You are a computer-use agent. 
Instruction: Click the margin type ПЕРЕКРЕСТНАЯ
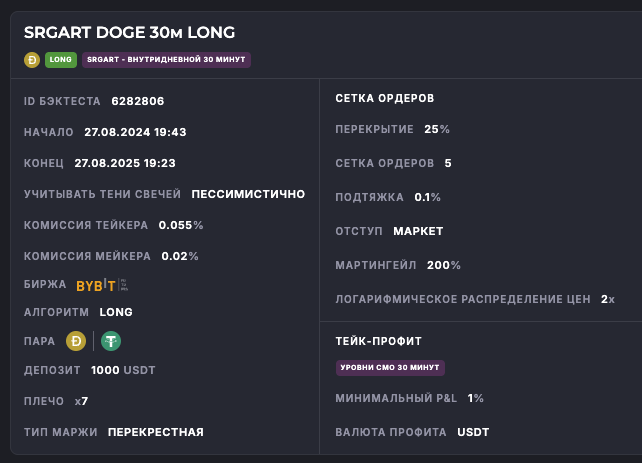tap(155, 432)
